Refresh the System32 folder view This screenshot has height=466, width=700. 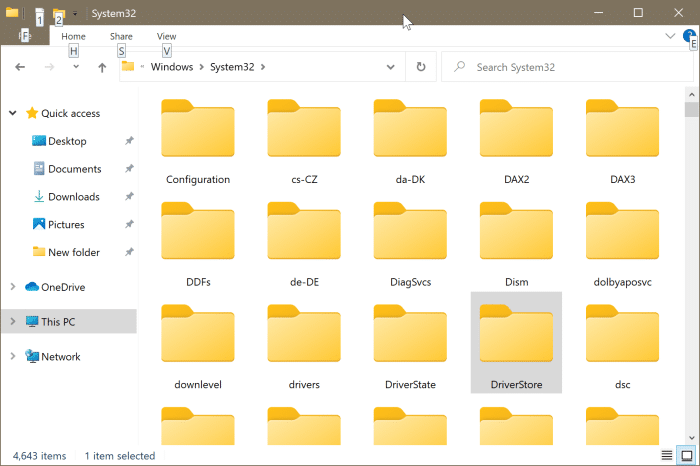(x=421, y=67)
